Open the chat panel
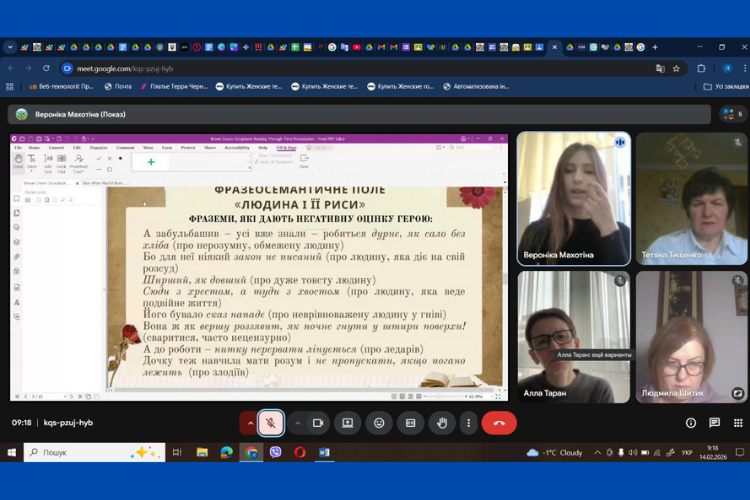 pos(714,423)
